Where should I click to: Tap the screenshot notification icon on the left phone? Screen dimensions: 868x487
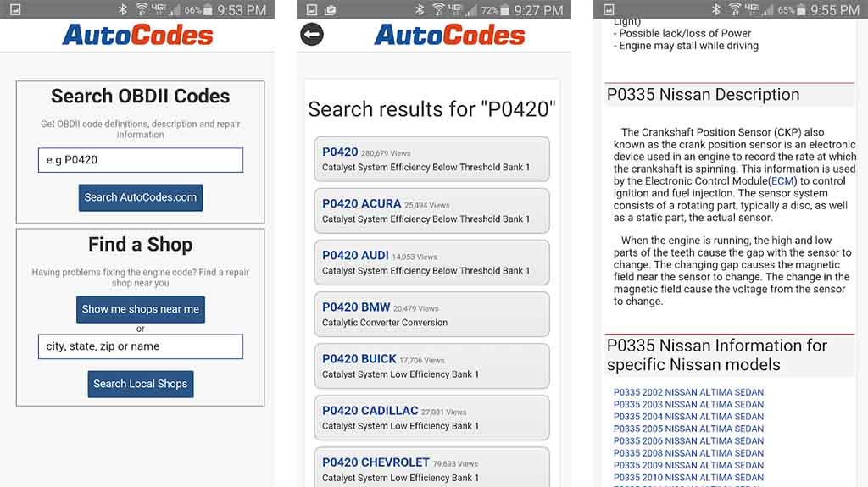15,9
